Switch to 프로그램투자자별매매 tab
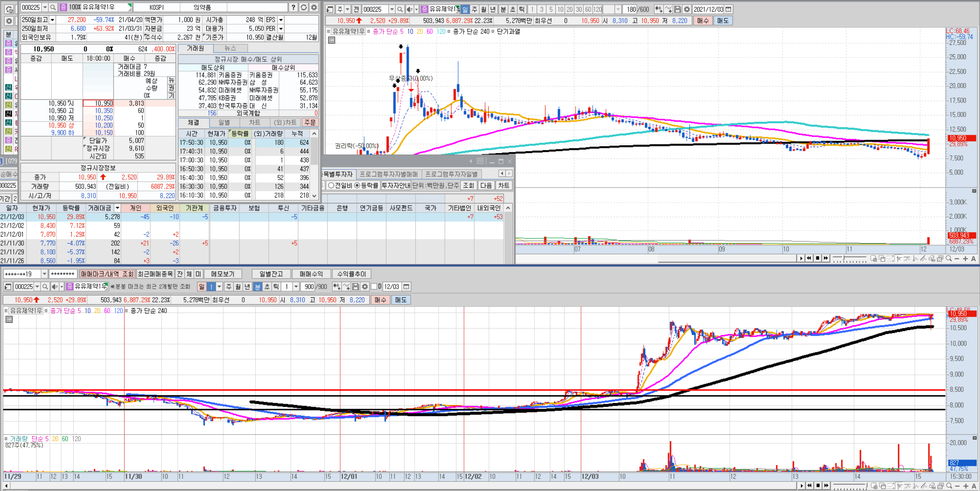980x491 pixels. click(388, 174)
